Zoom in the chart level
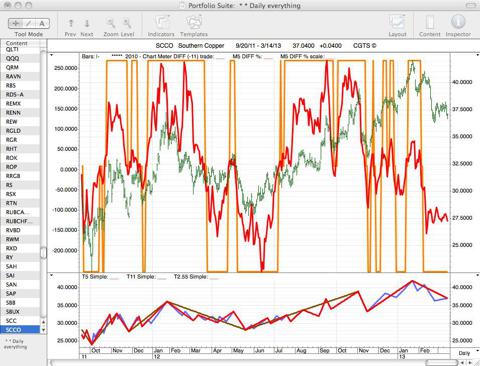 pyautogui.click(x=127, y=23)
